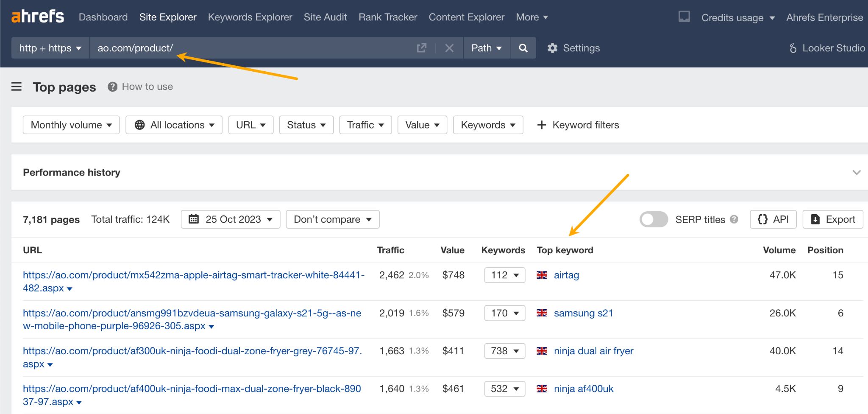868x414 pixels.
Task: Clear the search input with the X icon
Action: coord(449,48)
